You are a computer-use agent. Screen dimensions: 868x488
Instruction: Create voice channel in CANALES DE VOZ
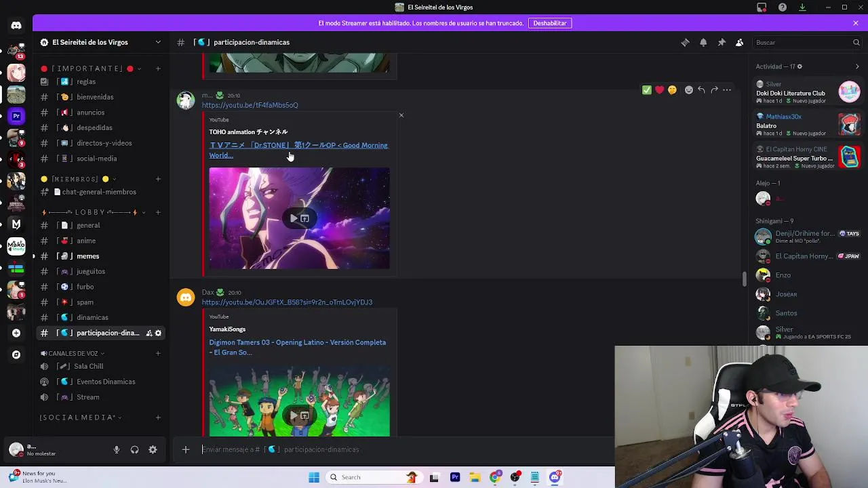point(158,353)
